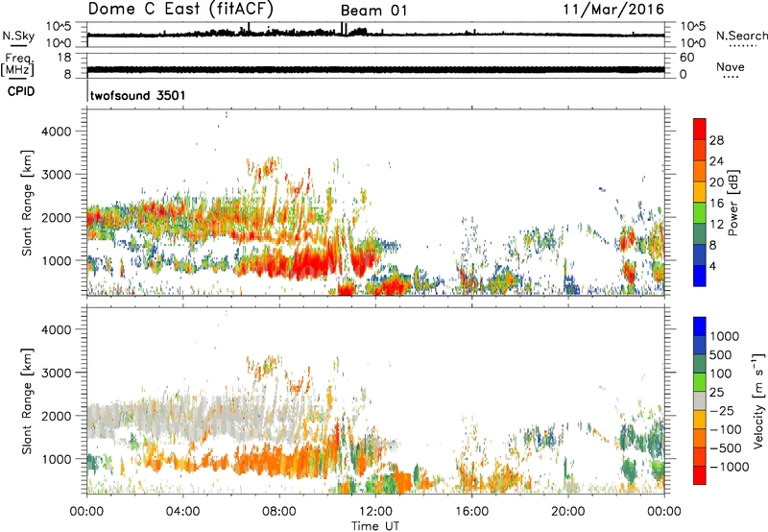Viewport: 768px width, 532px height.
Task: Click the "4000" tick of the power panel
Action: coord(57,132)
